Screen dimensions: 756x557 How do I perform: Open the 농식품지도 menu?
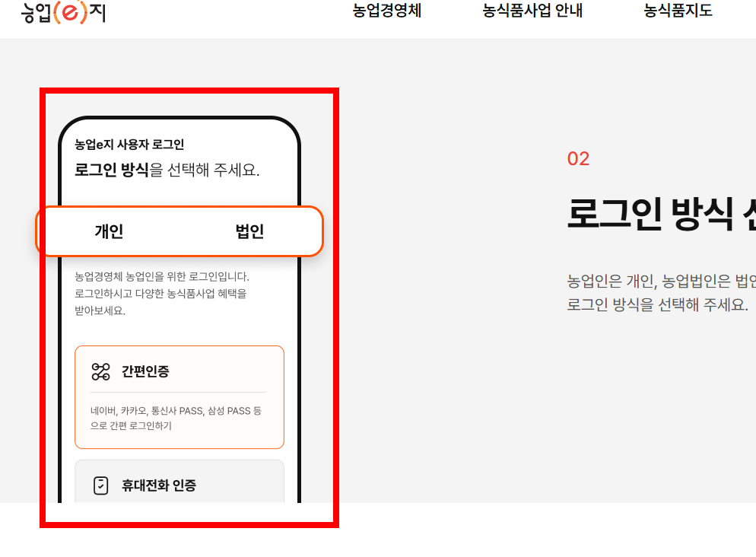(x=678, y=11)
